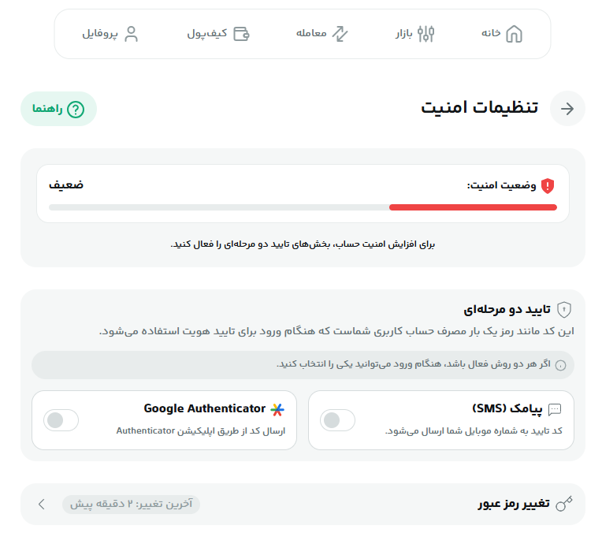602x544 pixels.
Task: Click the تایید دو مرحله‌ای heading
Action: pyautogui.click(x=507, y=309)
